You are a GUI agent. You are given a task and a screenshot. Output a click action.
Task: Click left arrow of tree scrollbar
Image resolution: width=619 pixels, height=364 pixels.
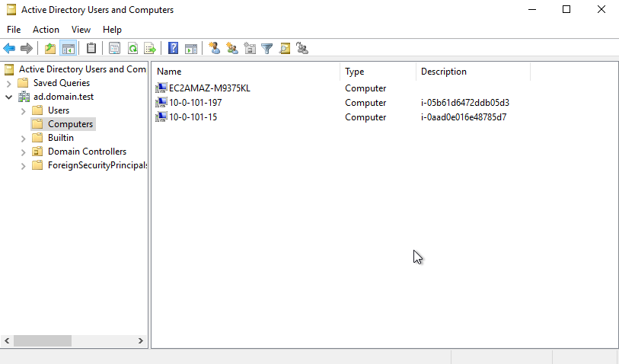(x=7, y=340)
